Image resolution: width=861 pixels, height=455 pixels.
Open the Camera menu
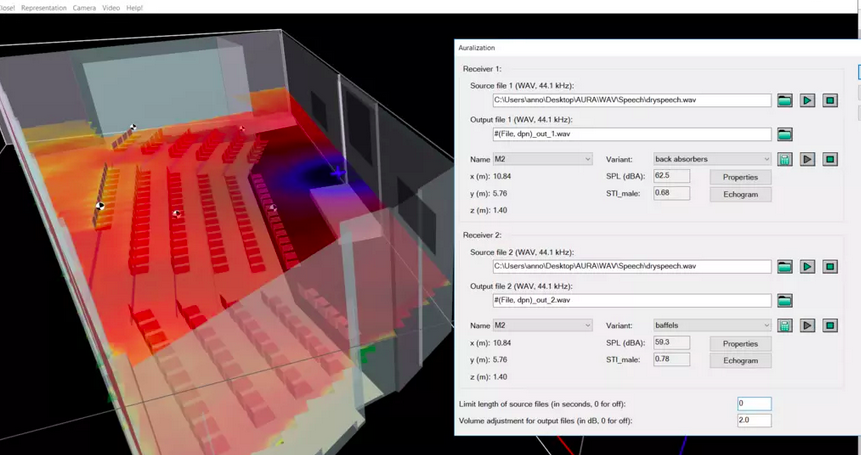84,7
